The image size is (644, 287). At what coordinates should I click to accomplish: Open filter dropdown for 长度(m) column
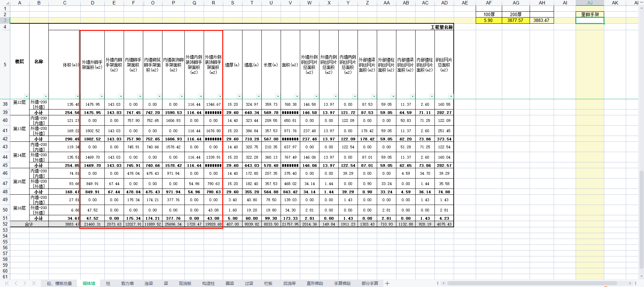[x=278, y=96]
